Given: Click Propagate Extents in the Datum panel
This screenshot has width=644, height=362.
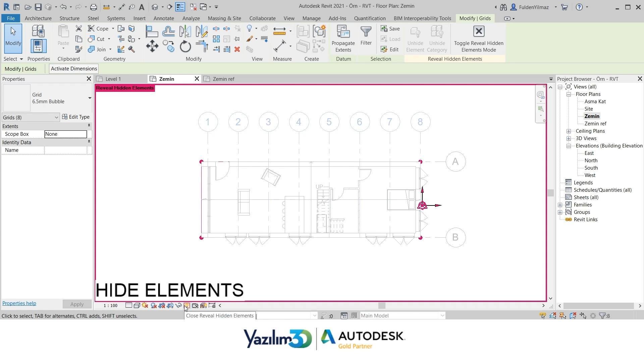Looking at the screenshot, I should [343, 39].
